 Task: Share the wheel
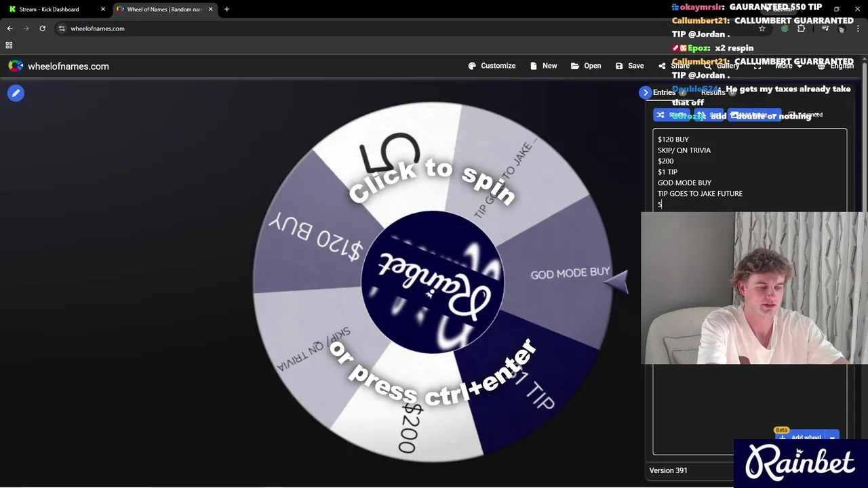673,66
